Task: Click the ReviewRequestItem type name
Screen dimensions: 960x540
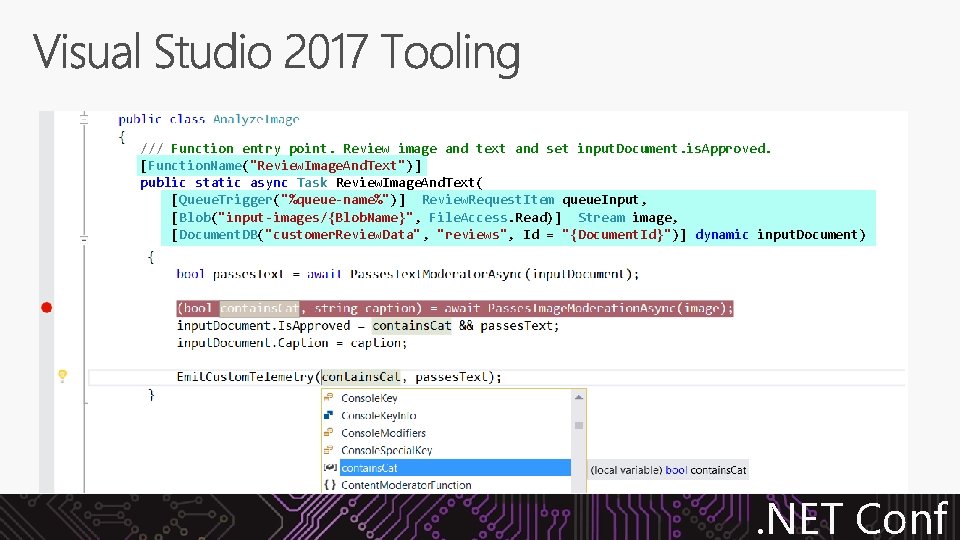Action: click(x=488, y=200)
